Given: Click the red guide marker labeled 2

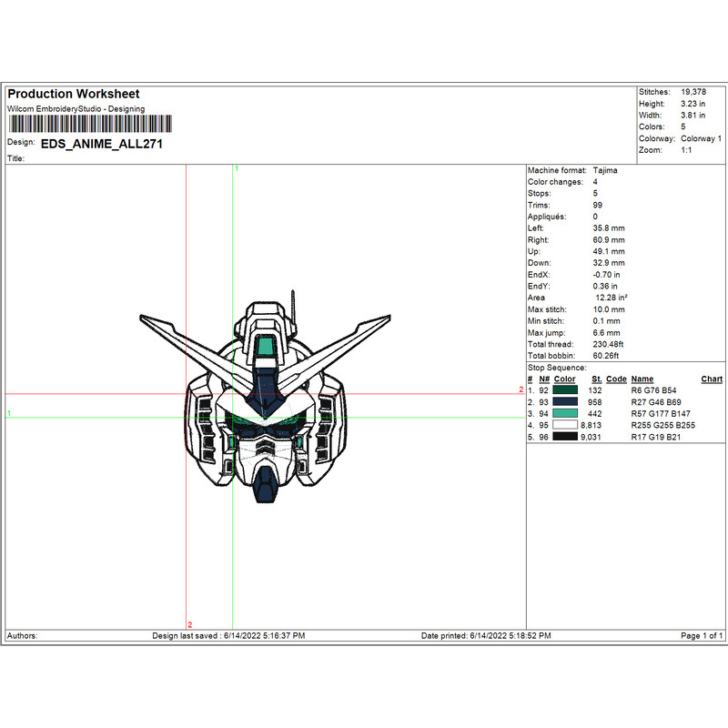Looking at the screenshot, I should coord(189,624).
